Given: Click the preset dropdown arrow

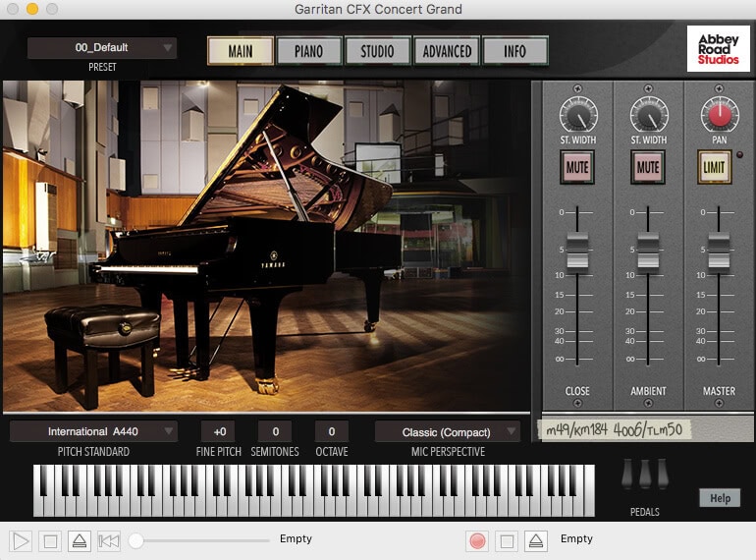Looking at the screenshot, I should [x=167, y=48].
